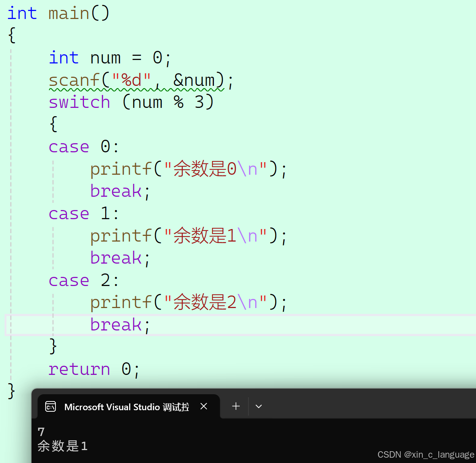Select the Microsoft Visual Studio debug console tab
This screenshot has height=463, width=476.
click(x=129, y=407)
